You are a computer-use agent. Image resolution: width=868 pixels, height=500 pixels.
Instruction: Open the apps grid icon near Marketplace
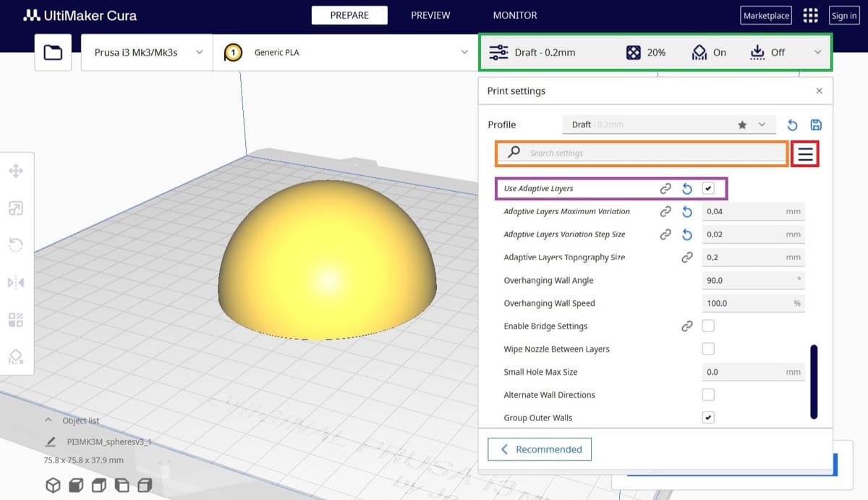[x=810, y=15]
